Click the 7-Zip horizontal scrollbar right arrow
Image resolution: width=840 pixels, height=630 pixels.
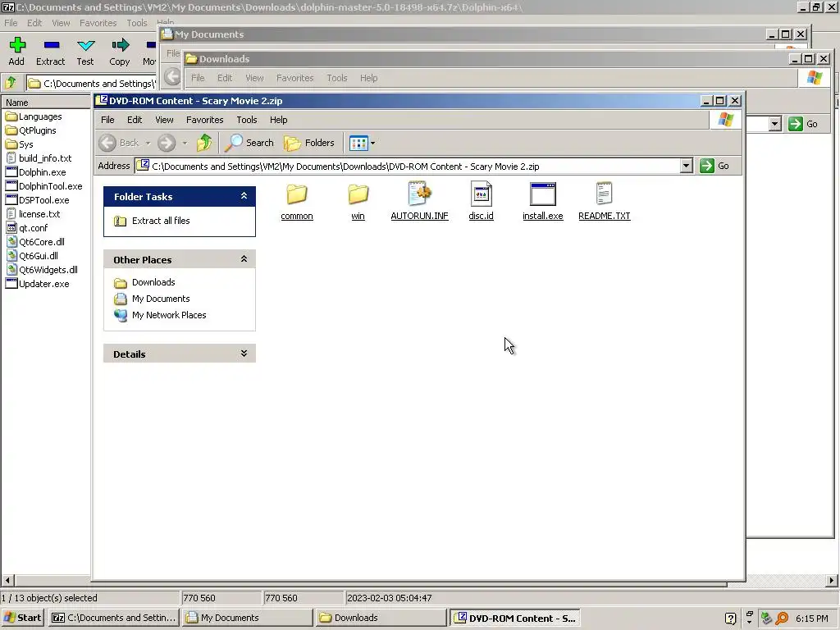tap(831, 580)
